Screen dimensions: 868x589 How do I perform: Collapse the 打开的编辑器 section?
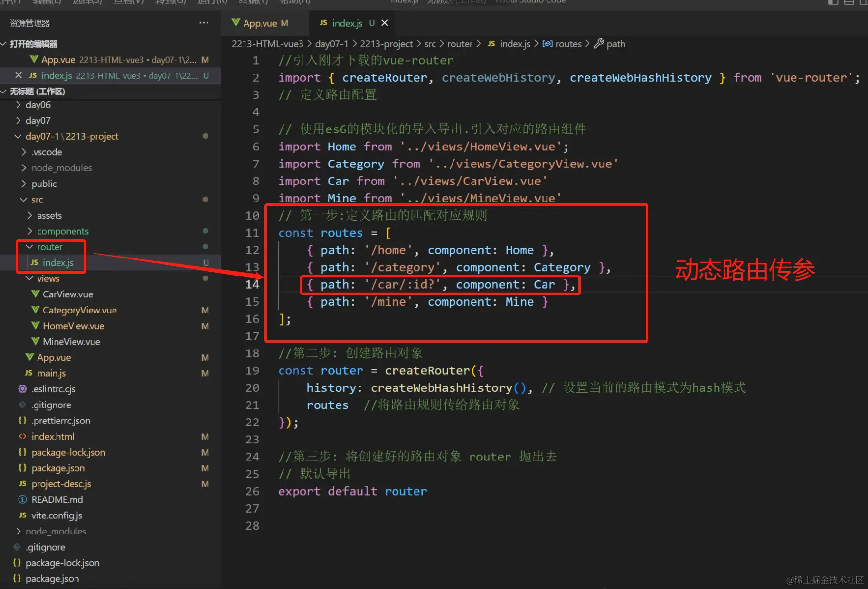[3, 44]
